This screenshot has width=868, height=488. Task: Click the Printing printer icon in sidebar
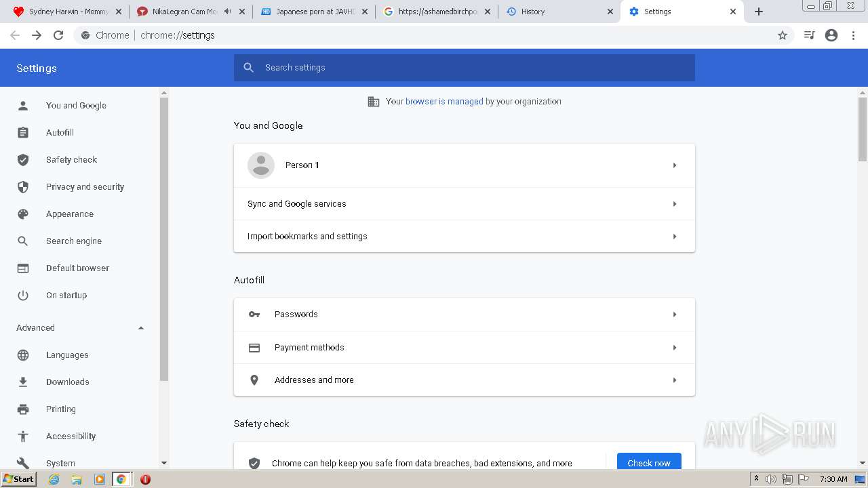[23, 409]
